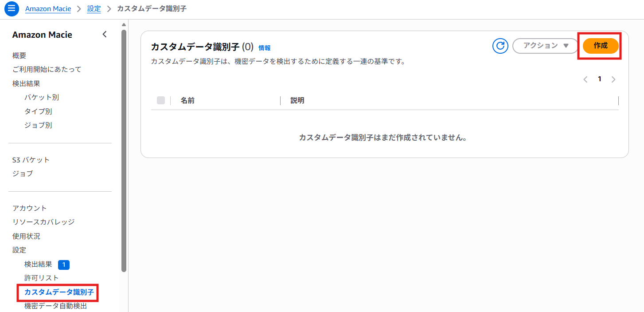
Task: Click the sidebar vertical scrollbar
Action: [124, 150]
